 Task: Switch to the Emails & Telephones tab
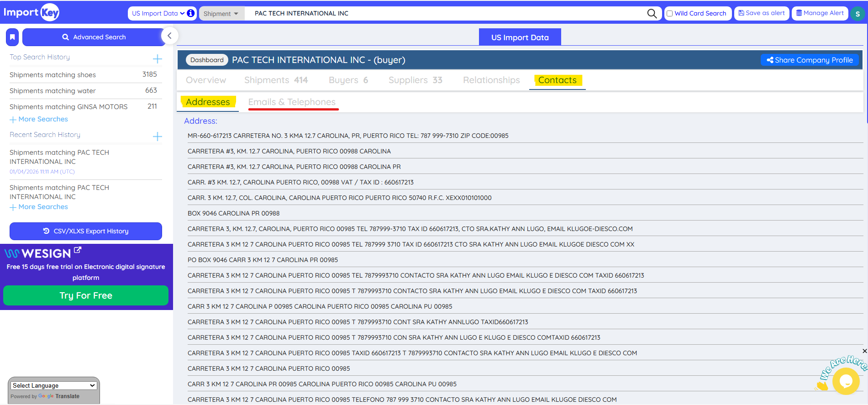[x=292, y=102]
